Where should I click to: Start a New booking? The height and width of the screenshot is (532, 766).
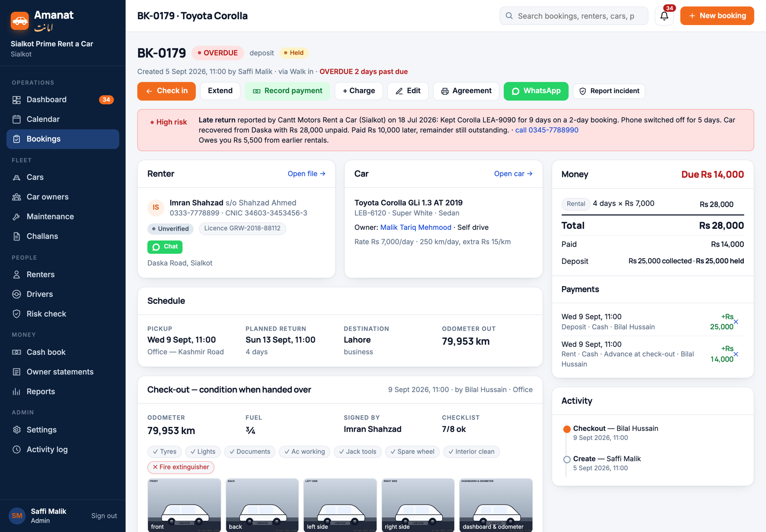(x=717, y=16)
